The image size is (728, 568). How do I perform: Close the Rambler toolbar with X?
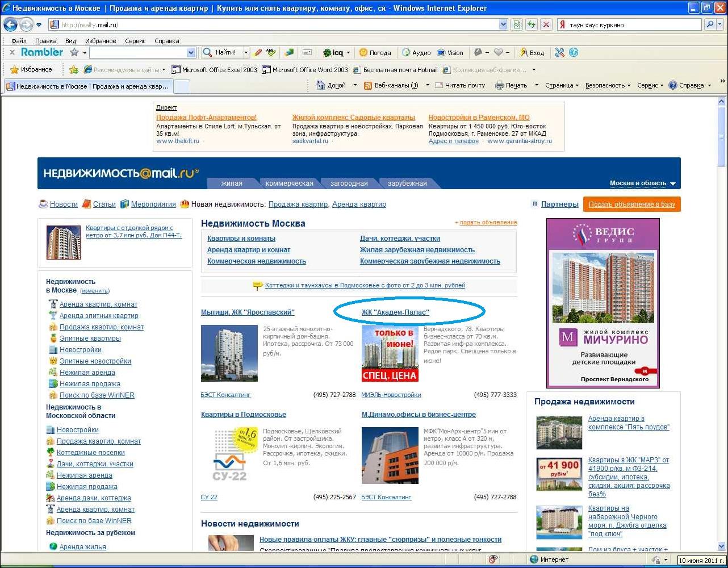coord(12,52)
